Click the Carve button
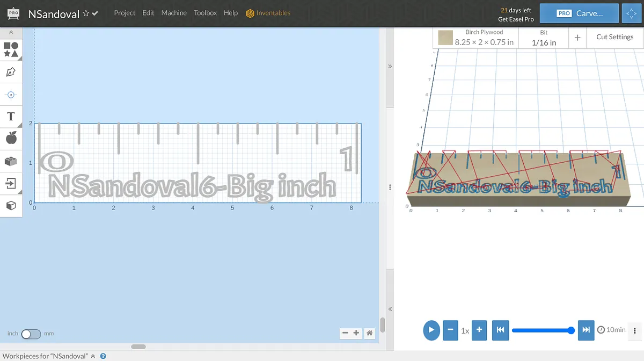Viewport: 644px width, 361px height. (579, 13)
